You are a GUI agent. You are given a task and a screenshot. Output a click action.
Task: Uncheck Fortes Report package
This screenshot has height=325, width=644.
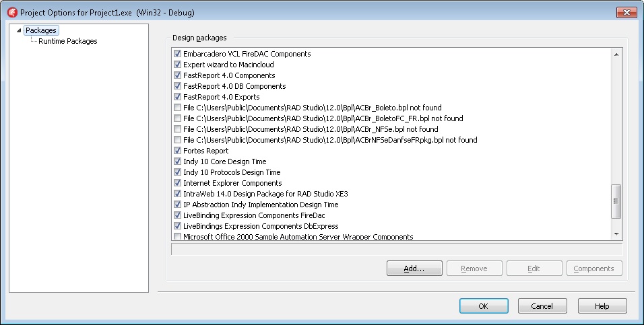pyautogui.click(x=177, y=151)
